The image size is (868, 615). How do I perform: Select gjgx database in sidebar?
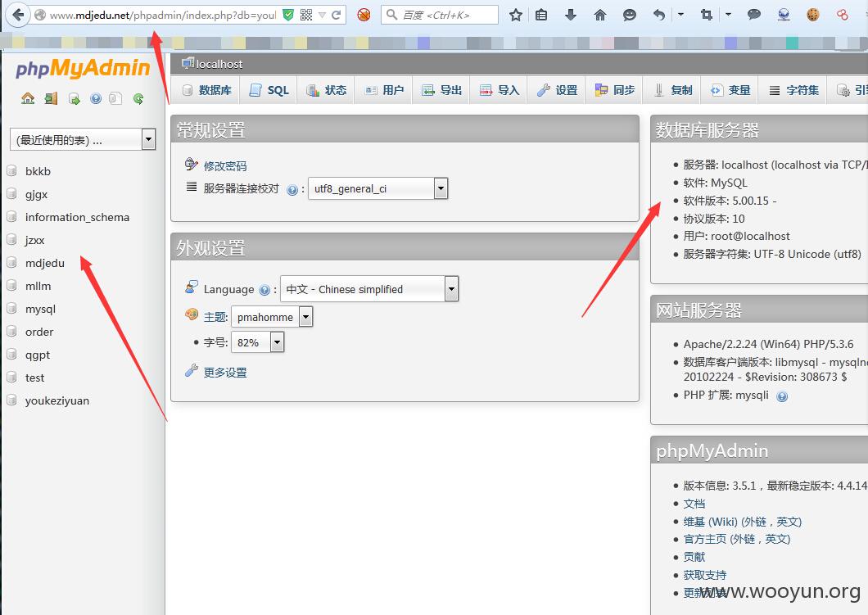coord(37,194)
